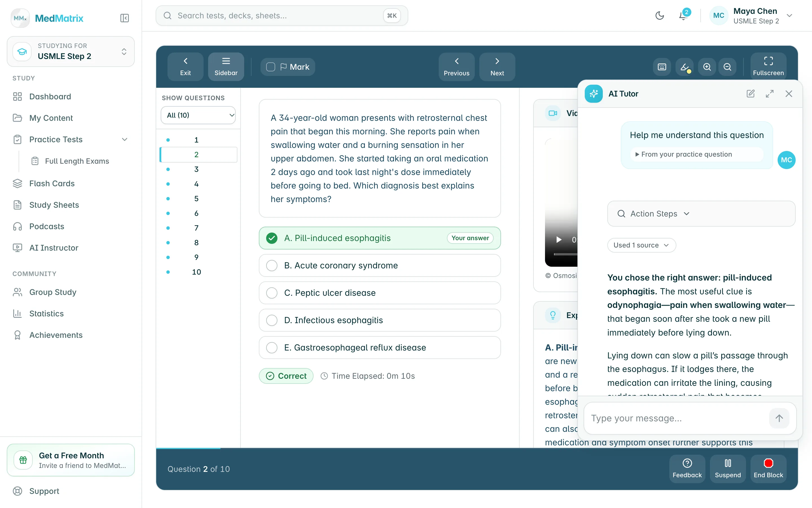Click the video progress bar

click(565, 254)
